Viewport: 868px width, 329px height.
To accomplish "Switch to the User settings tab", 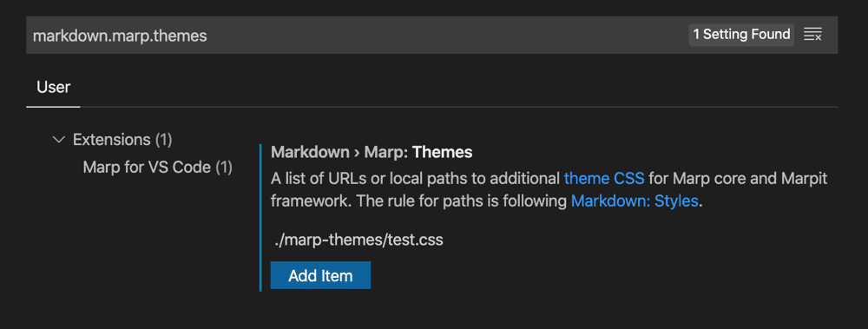I will point(53,87).
